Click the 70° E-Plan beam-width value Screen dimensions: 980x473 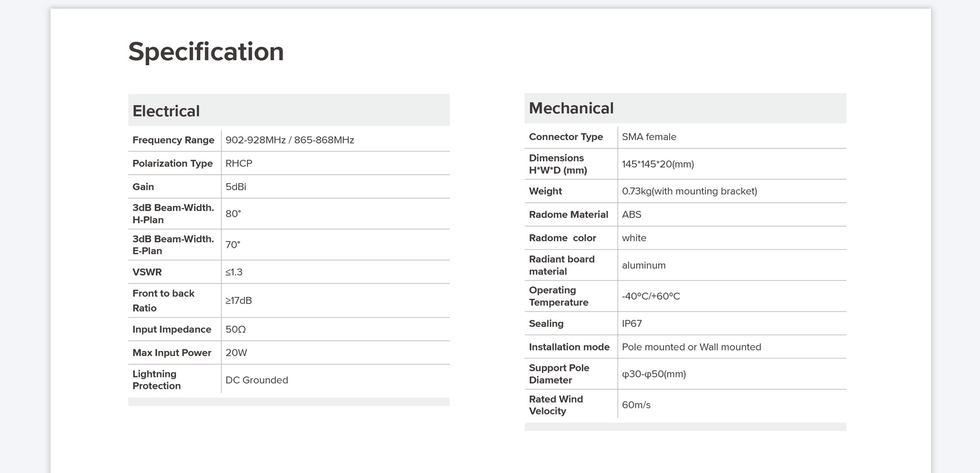pos(233,245)
